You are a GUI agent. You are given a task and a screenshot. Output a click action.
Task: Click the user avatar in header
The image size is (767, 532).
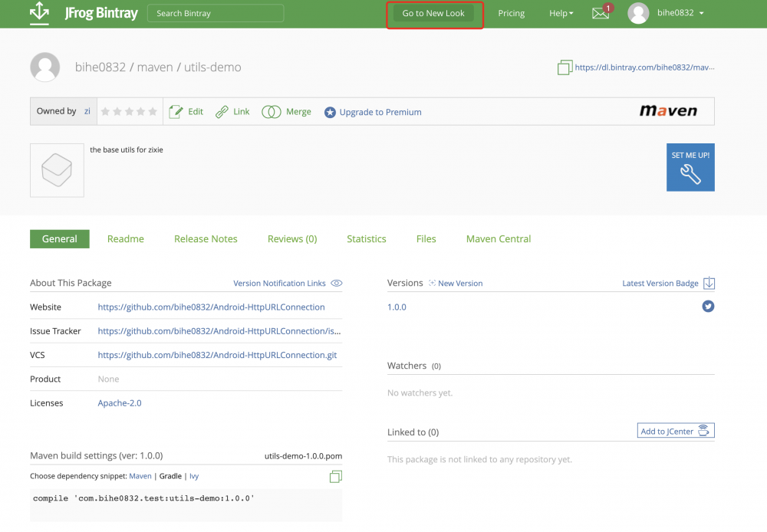coord(638,13)
